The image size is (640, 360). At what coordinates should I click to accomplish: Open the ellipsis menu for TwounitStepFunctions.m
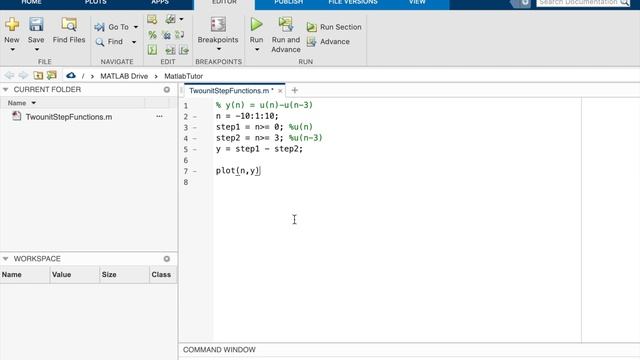click(x=159, y=116)
